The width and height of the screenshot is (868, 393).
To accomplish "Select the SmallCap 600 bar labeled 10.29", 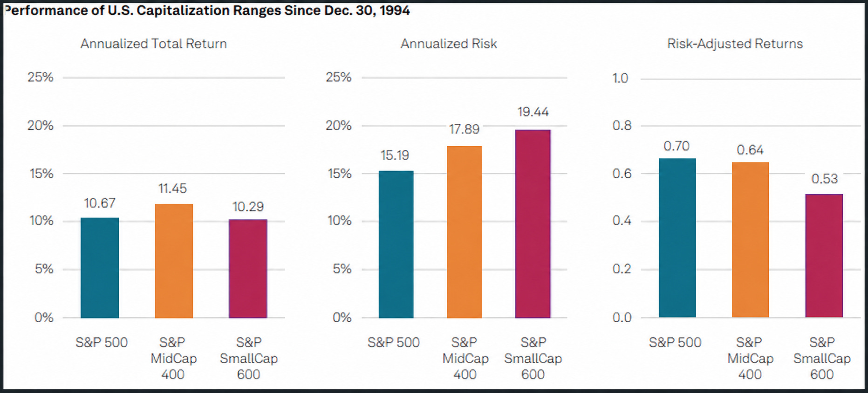I will [x=248, y=269].
